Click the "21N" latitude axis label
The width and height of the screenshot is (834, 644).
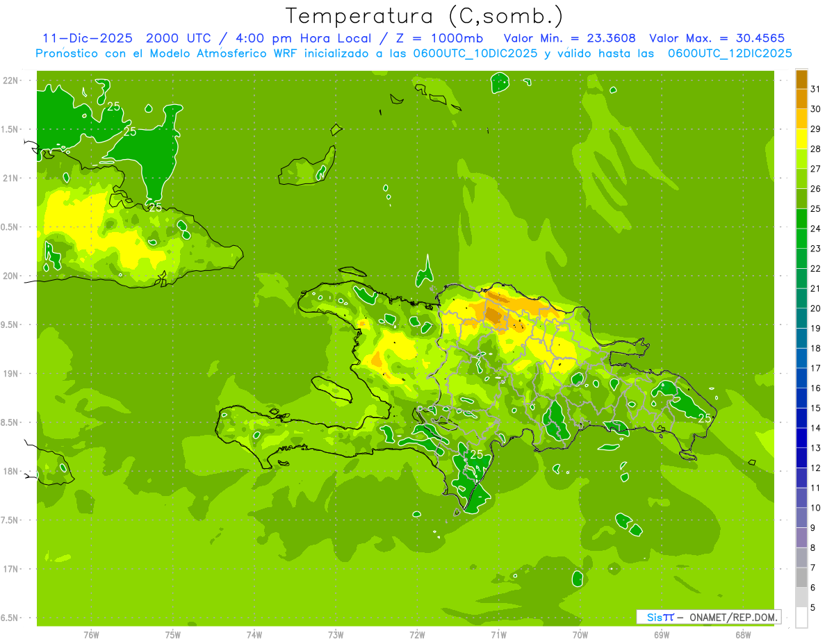coord(11,178)
